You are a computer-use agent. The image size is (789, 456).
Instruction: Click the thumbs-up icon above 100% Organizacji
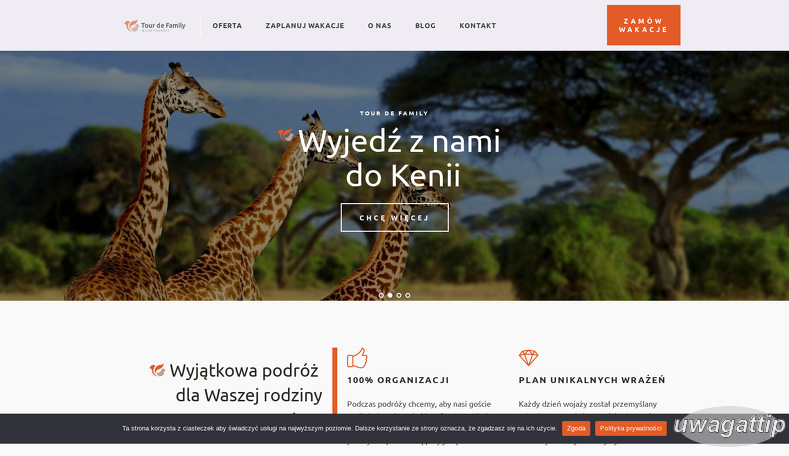point(357,358)
